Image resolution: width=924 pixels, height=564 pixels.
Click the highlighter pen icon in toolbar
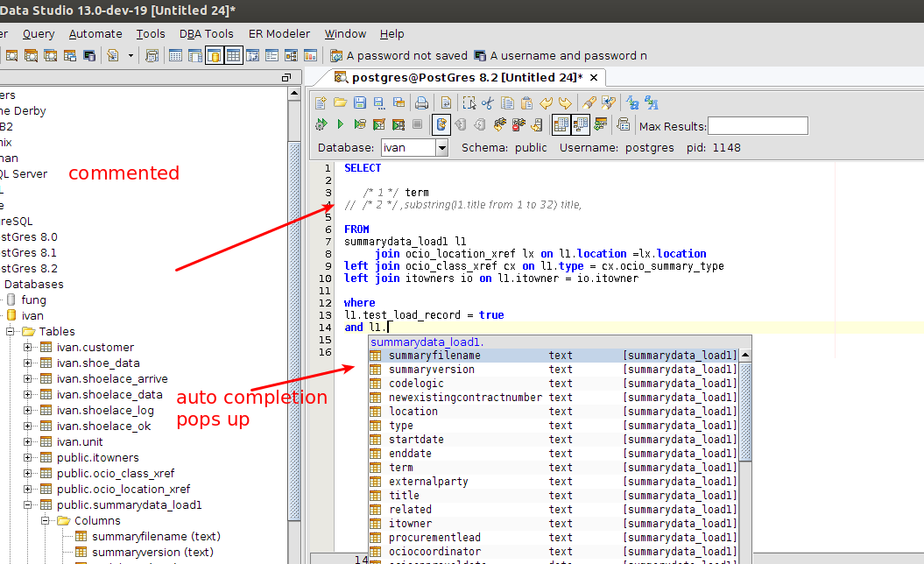pyautogui.click(x=589, y=103)
